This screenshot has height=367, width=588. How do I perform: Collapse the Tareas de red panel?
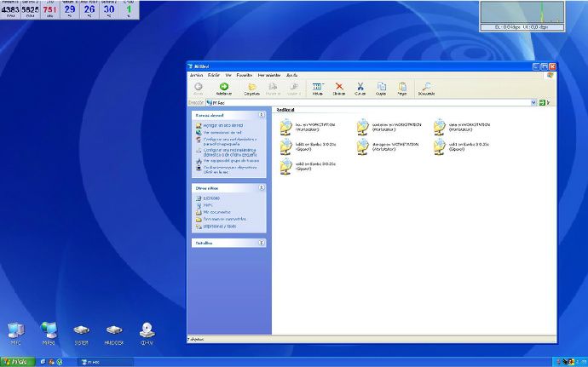tap(262, 115)
